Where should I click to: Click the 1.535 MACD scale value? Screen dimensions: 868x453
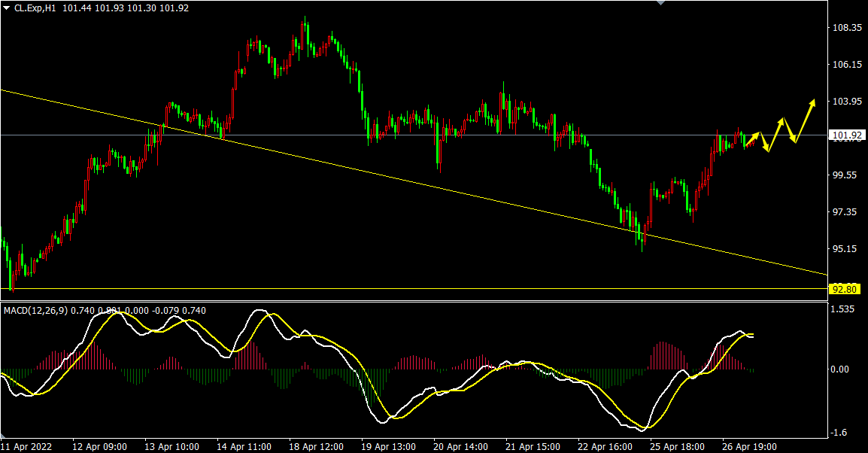tap(844, 309)
